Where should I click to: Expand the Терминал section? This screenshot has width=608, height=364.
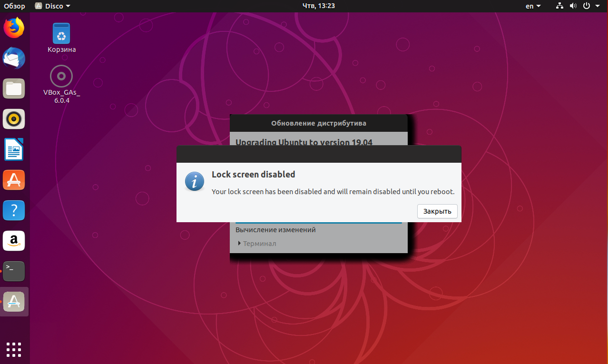(257, 244)
